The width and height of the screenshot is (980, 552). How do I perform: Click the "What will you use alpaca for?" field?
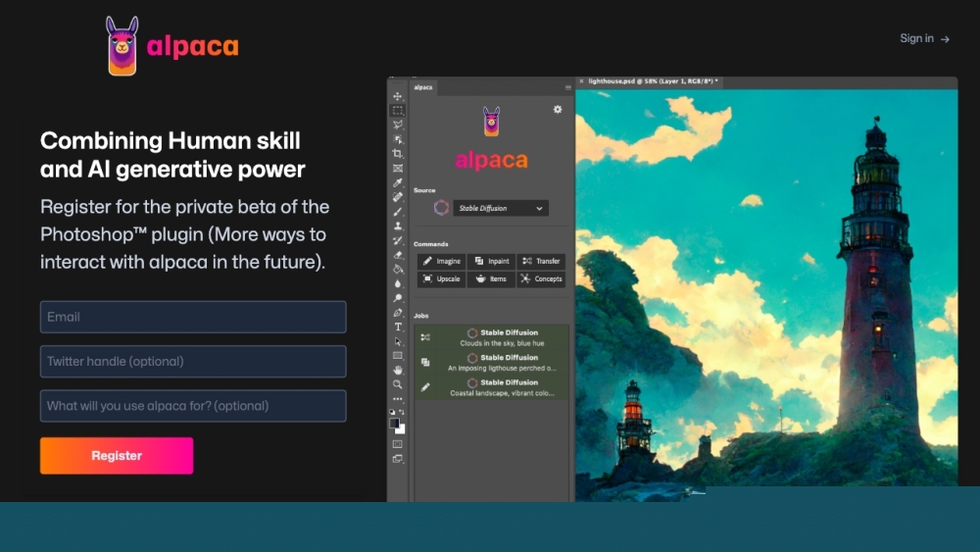193,406
